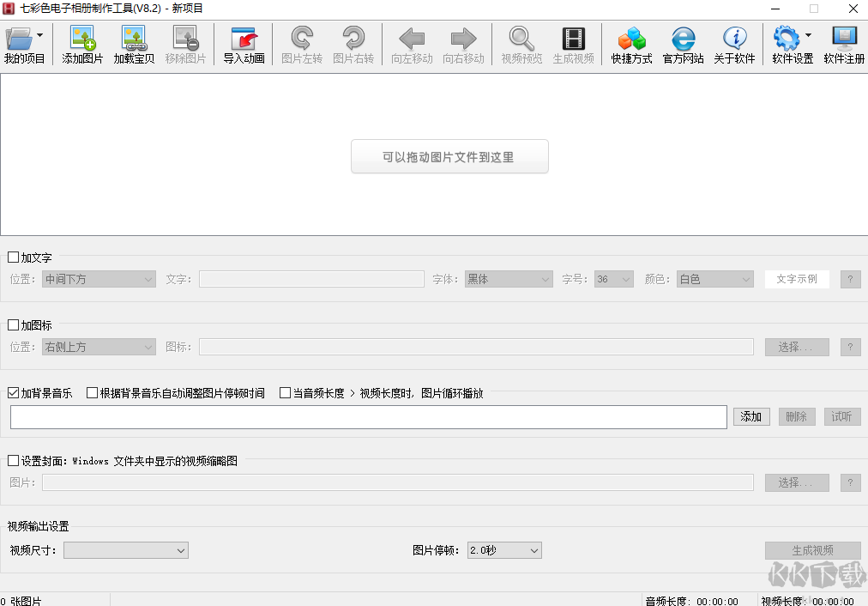868x606 pixels.
Task: Disable the 加背景音乐 background music checkbox
Action: 13,392
